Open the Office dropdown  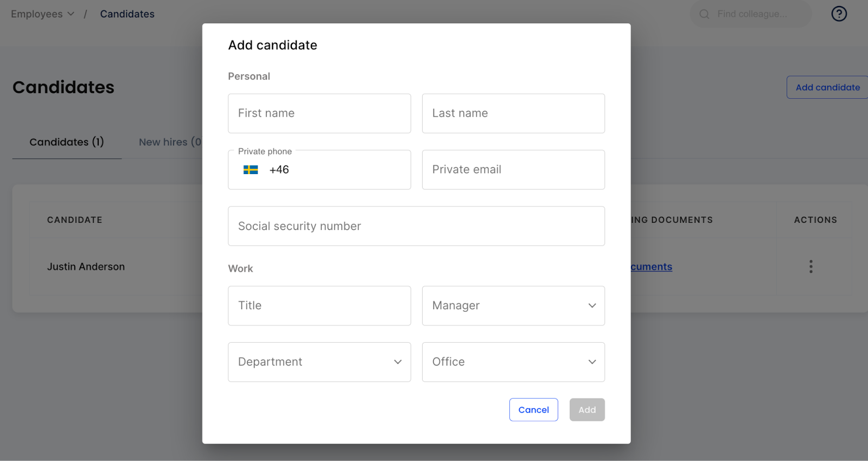[513, 362]
